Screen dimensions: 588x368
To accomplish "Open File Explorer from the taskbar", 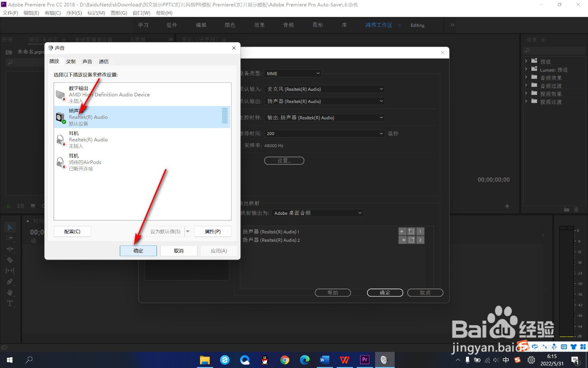I will 205,360.
